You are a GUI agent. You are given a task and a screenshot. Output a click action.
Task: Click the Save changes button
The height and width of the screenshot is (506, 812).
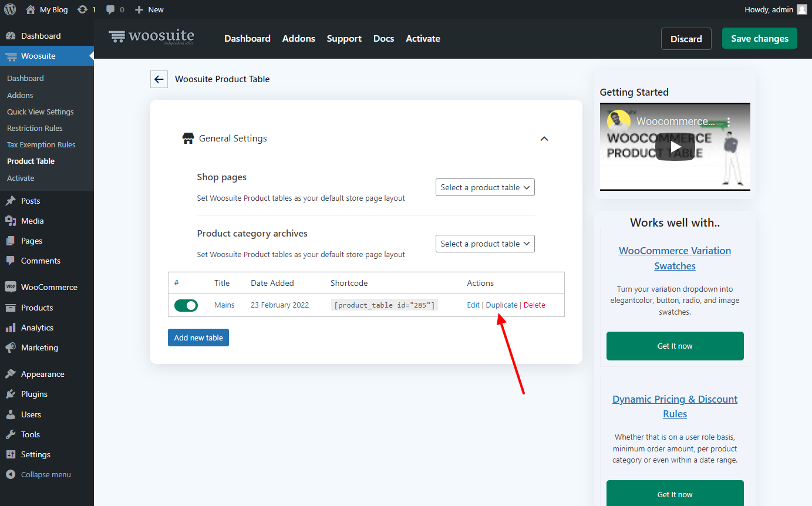pyautogui.click(x=760, y=38)
